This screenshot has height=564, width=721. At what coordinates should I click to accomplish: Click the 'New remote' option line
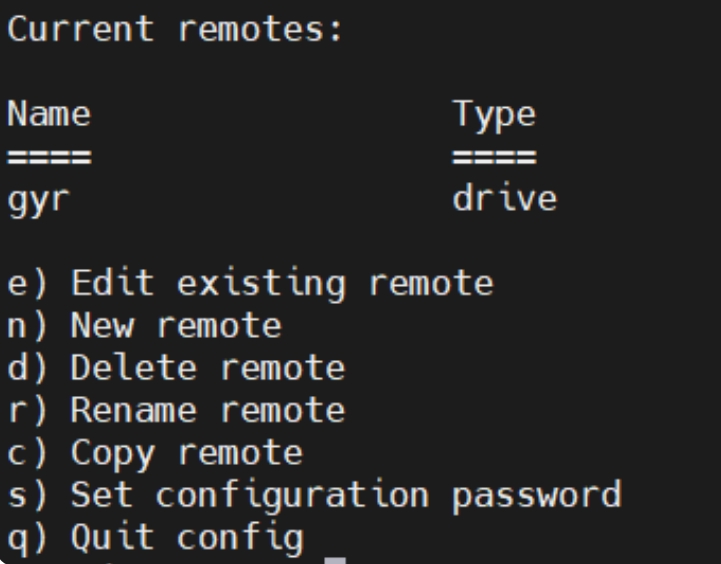[145, 325]
